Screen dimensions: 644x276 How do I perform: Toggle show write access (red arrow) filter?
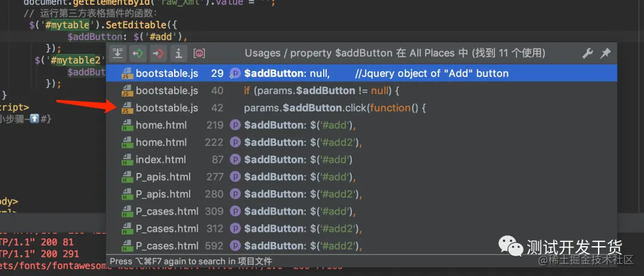point(158,53)
